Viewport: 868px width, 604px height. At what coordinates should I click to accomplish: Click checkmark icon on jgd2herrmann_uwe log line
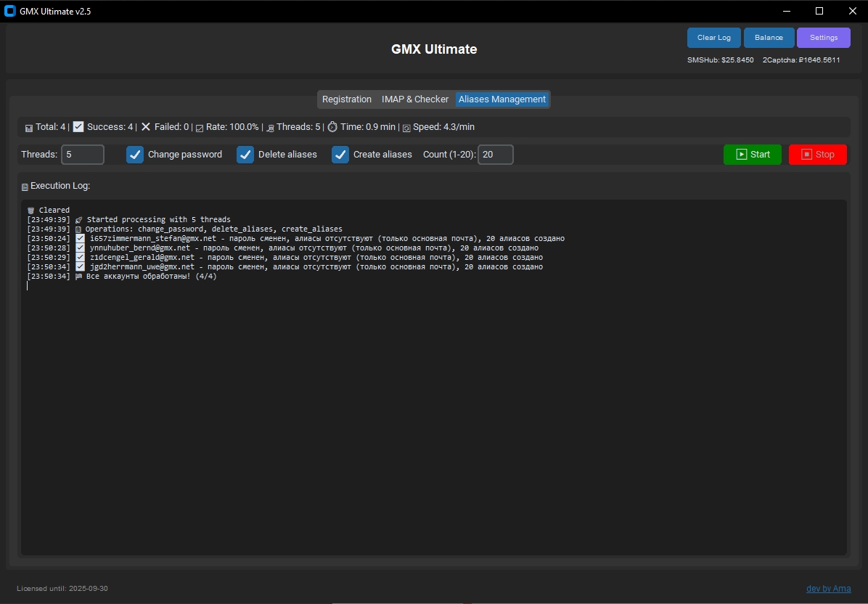(81, 267)
